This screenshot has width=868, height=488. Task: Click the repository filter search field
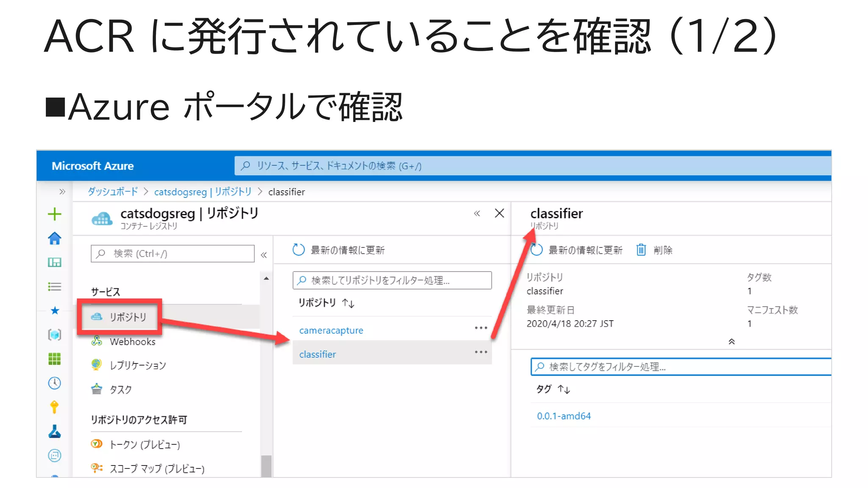(x=392, y=280)
